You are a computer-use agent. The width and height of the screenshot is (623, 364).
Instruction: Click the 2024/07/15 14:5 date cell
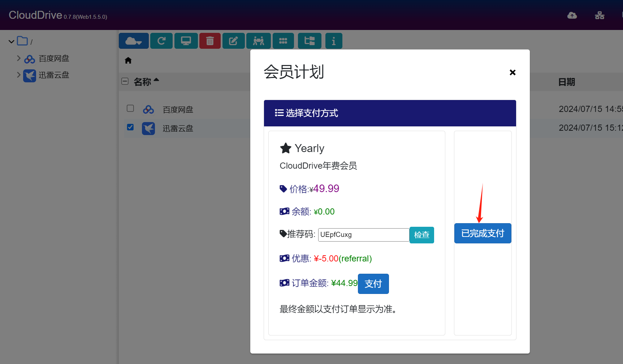pos(590,109)
